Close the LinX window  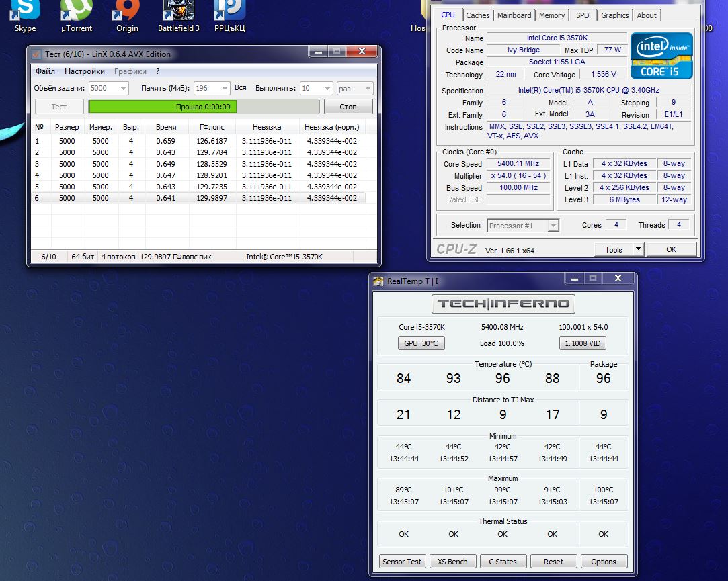[362, 51]
